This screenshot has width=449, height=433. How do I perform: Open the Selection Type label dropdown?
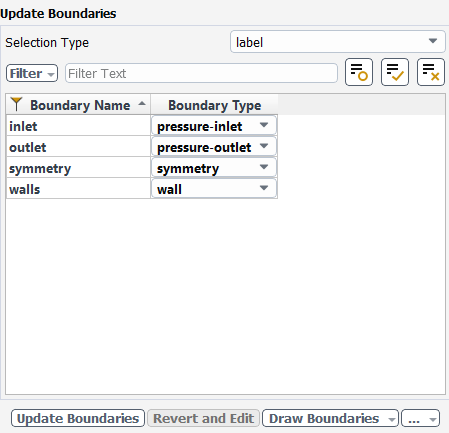point(338,42)
